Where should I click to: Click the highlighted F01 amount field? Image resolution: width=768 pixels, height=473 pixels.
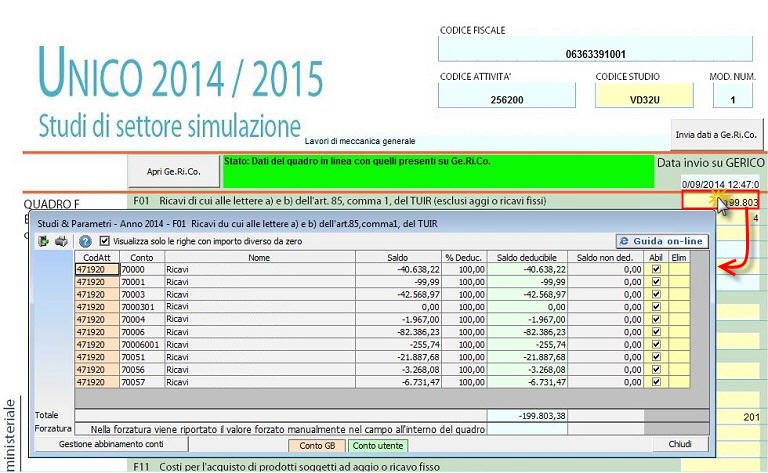[720, 201]
